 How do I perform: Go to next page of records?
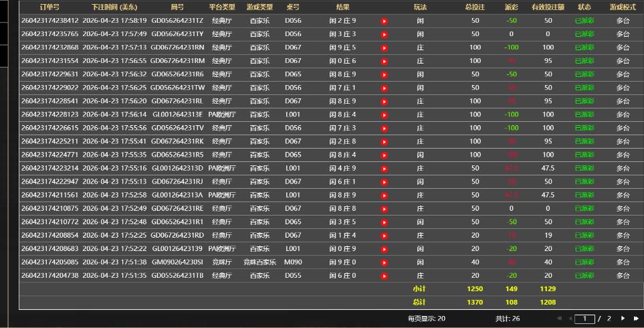tap(623, 318)
